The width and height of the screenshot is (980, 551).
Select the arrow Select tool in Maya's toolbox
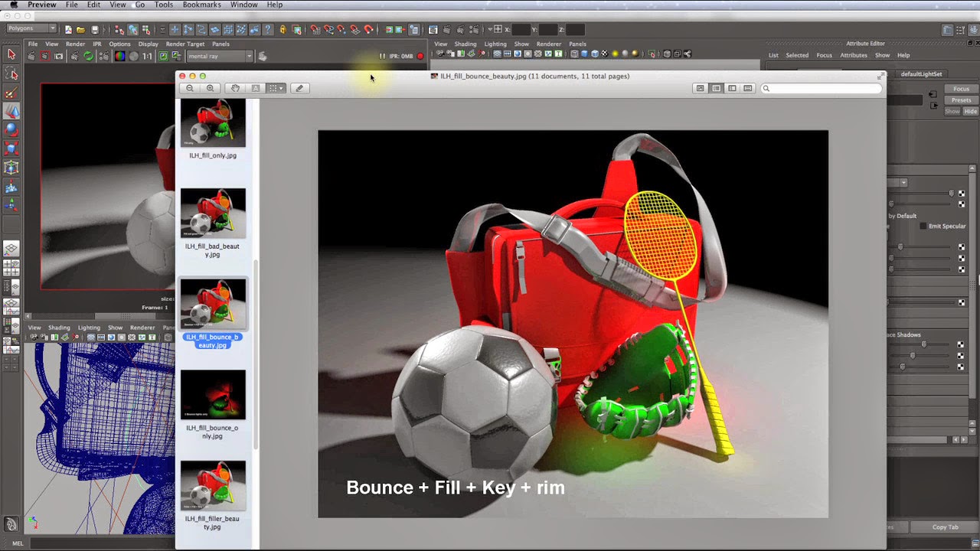tap(11, 55)
